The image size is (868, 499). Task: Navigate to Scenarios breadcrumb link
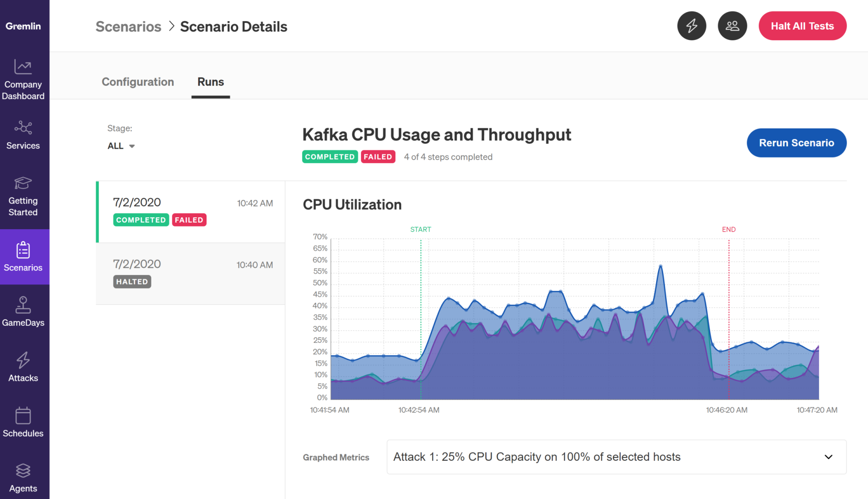coord(128,27)
